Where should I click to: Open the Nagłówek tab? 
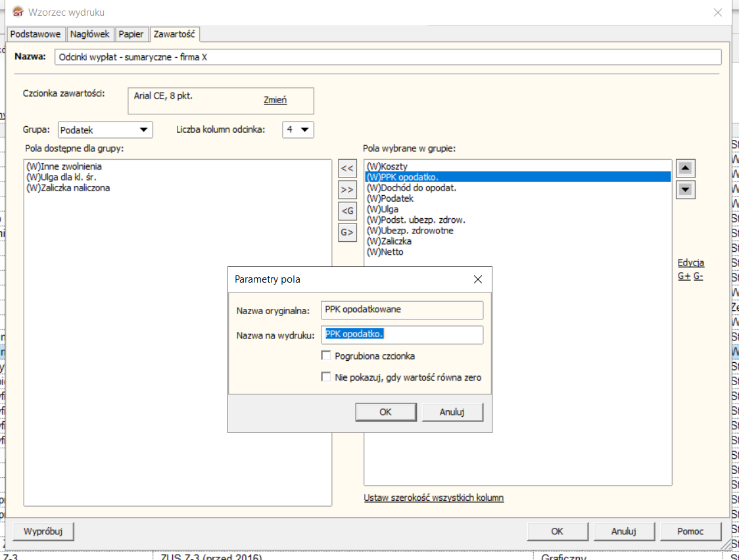point(89,34)
